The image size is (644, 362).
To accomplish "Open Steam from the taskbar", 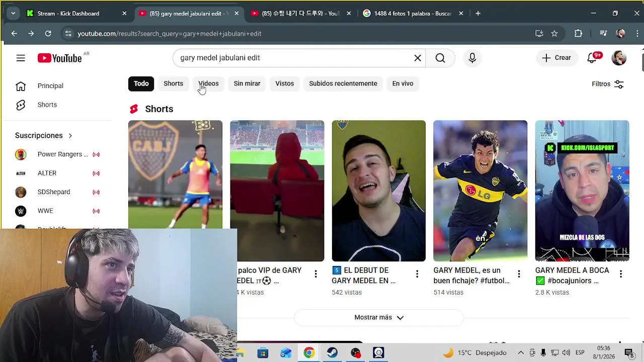I will click(332, 353).
